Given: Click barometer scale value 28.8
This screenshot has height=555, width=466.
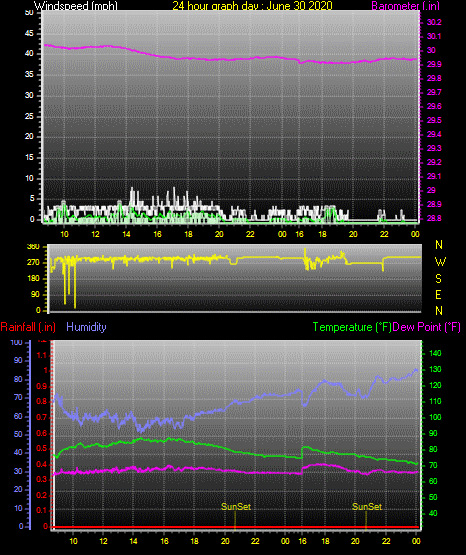Looking at the screenshot, I should point(434,218).
